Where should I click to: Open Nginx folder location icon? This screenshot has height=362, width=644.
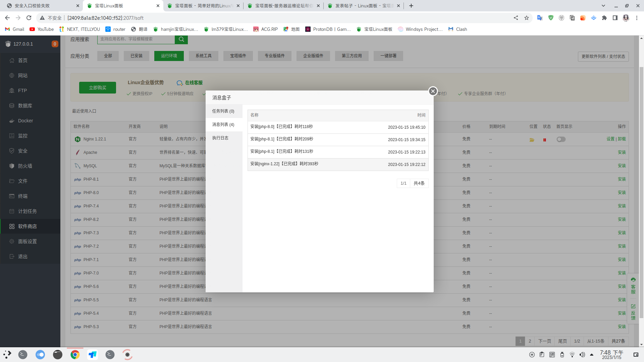(x=532, y=140)
